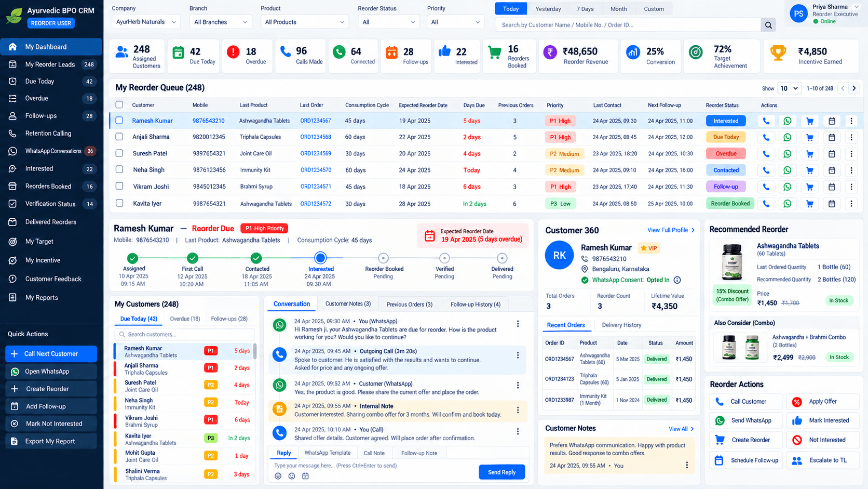
Task: Check the Anjali Sharma row checkbox
Action: (x=119, y=137)
